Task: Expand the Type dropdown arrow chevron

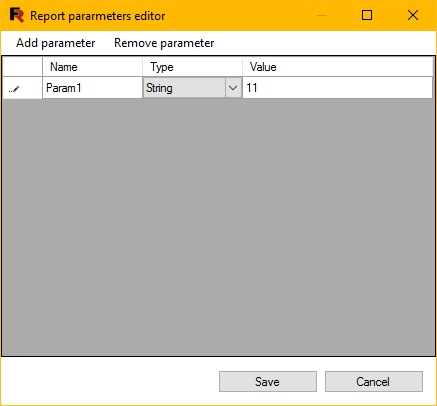Action: [233, 88]
